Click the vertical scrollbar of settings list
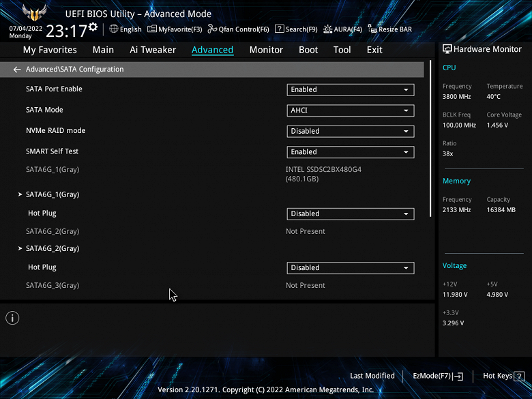This screenshot has height=399, width=532. (430, 138)
